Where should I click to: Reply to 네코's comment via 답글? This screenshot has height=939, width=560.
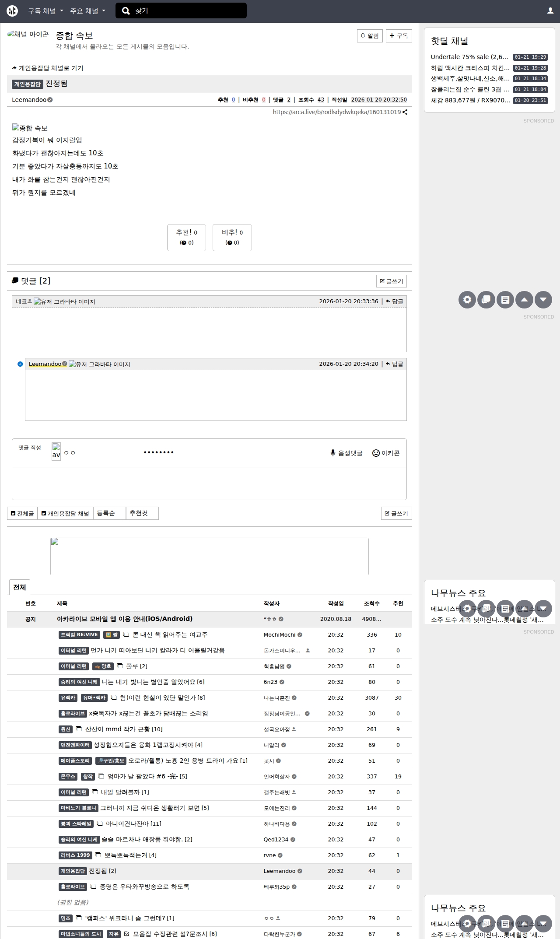(395, 301)
